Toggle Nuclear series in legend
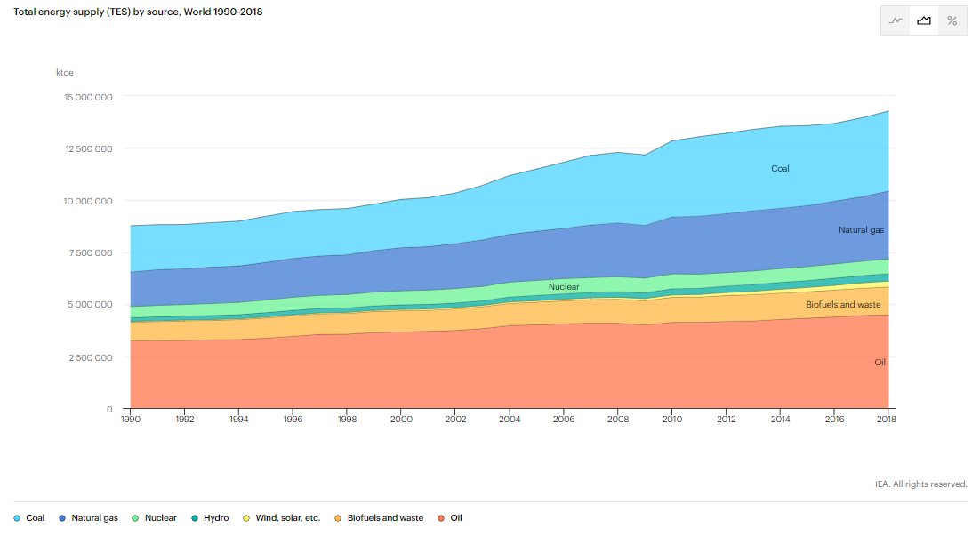The width and height of the screenshot is (980, 536). 160,517
